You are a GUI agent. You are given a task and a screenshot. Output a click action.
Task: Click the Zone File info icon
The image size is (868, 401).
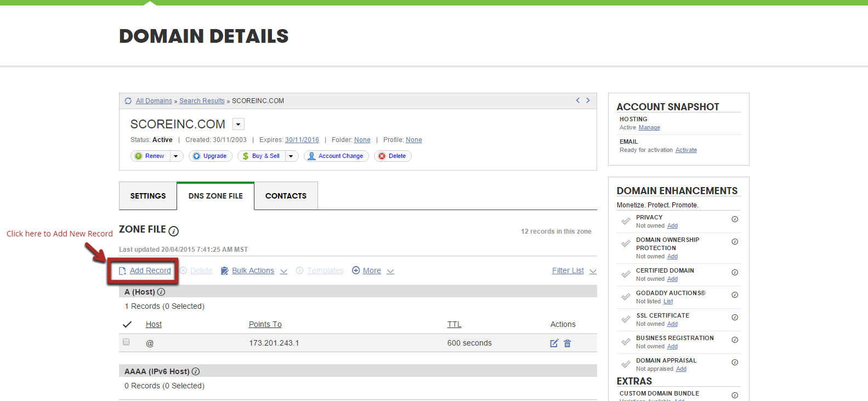point(173,231)
